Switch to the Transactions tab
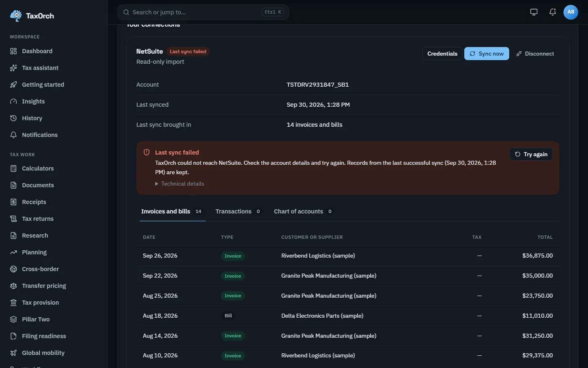 [238, 211]
